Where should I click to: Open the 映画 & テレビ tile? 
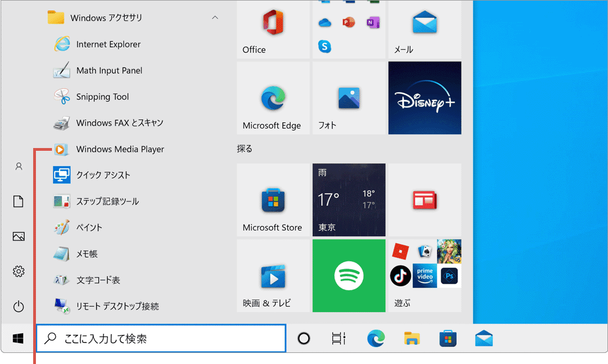tap(273, 275)
